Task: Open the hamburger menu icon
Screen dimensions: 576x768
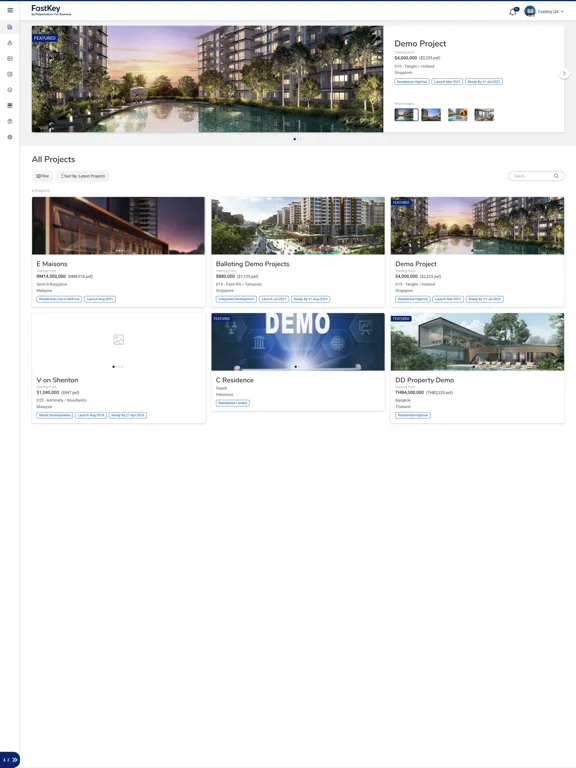Action: (x=10, y=10)
